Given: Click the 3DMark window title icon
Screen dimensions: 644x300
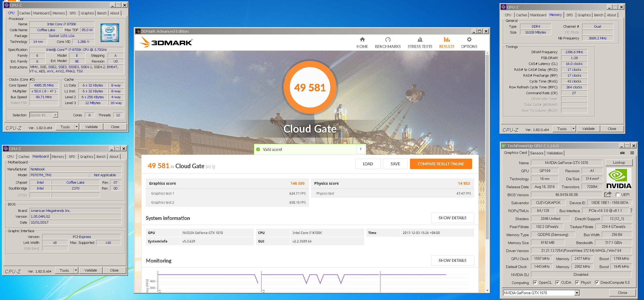Looking at the screenshot, I should [x=138, y=31].
